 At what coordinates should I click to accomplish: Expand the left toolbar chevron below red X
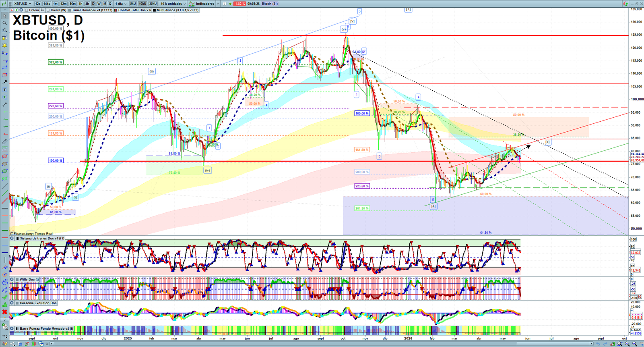pyautogui.click(x=5, y=319)
